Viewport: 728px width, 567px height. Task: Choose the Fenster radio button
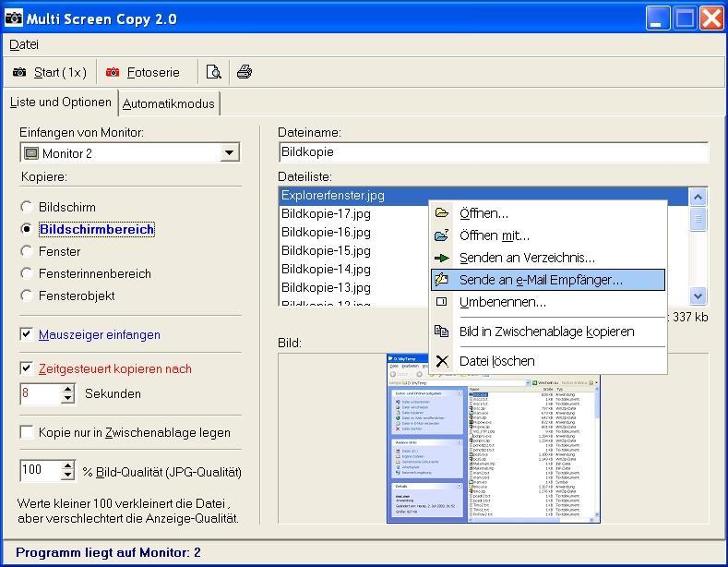(27, 251)
